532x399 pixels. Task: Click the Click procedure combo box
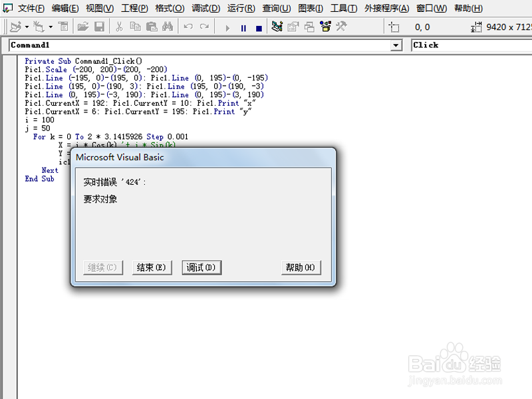pos(471,45)
